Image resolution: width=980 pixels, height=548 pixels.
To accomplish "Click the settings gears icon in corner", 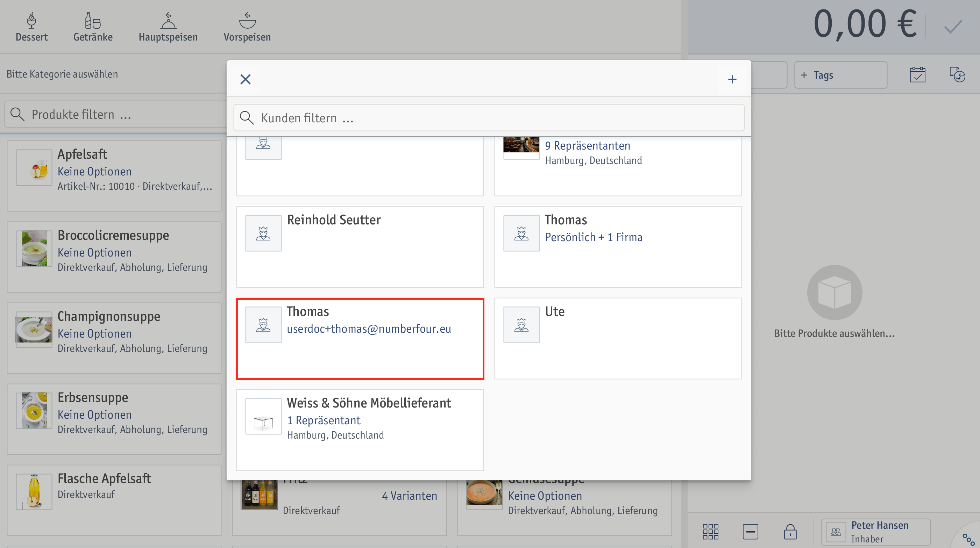I will 968,539.
